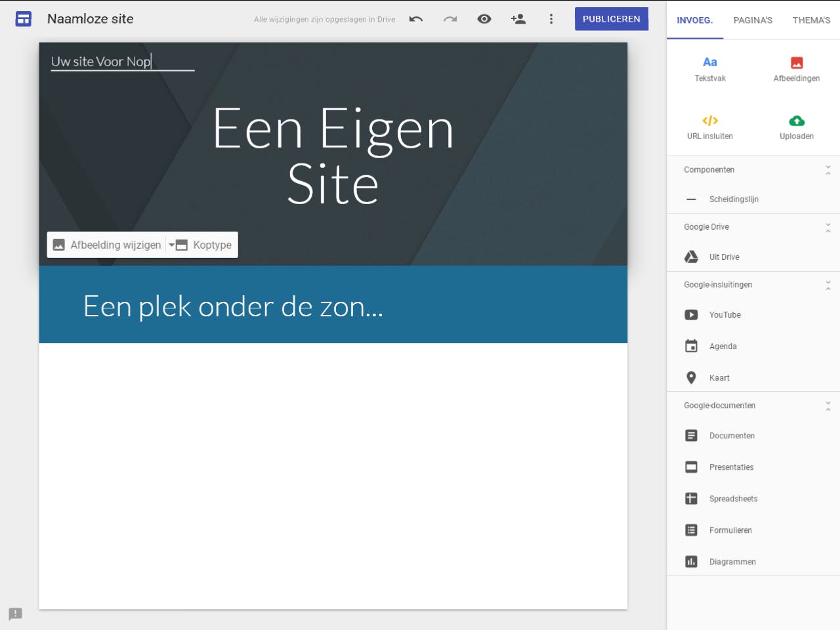Collapse the Google-insluitingen section
840x630 pixels.
click(828, 284)
